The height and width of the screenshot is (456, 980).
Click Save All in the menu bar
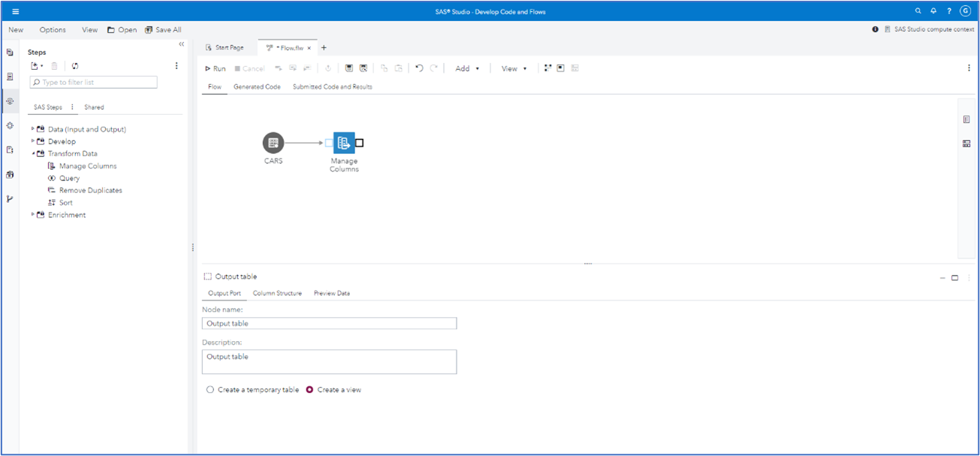click(167, 29)
